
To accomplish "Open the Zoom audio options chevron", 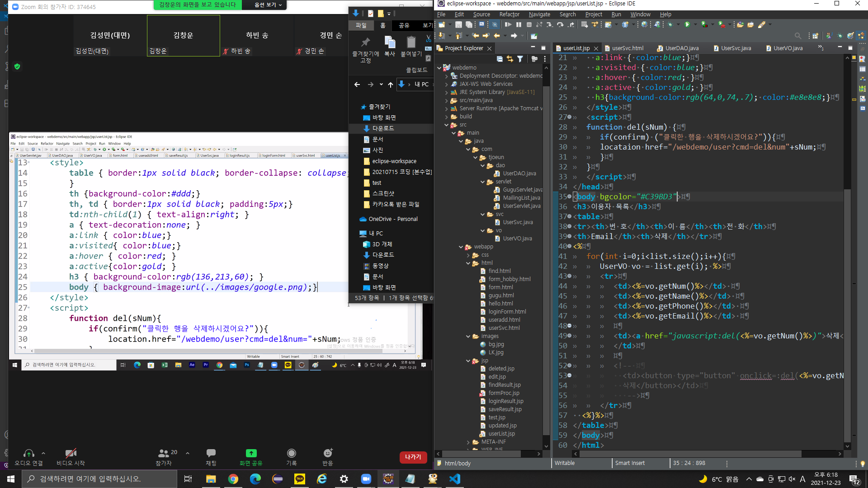I will [x=43, y=453].
